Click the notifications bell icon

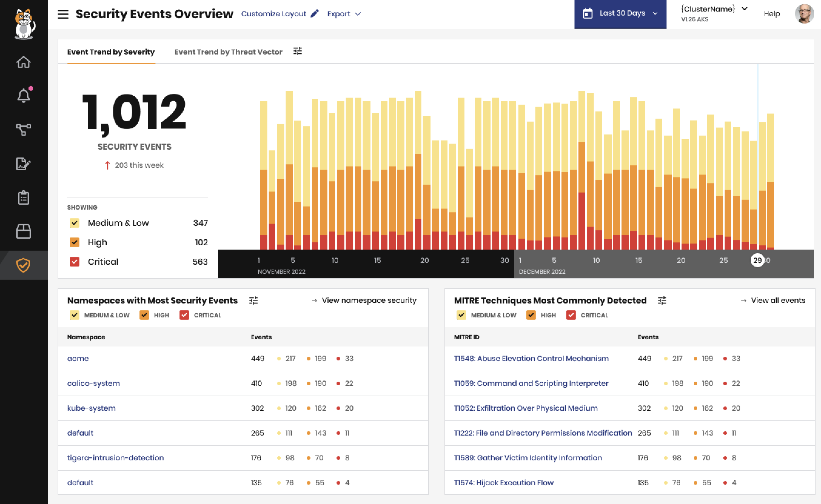(23, 95)
